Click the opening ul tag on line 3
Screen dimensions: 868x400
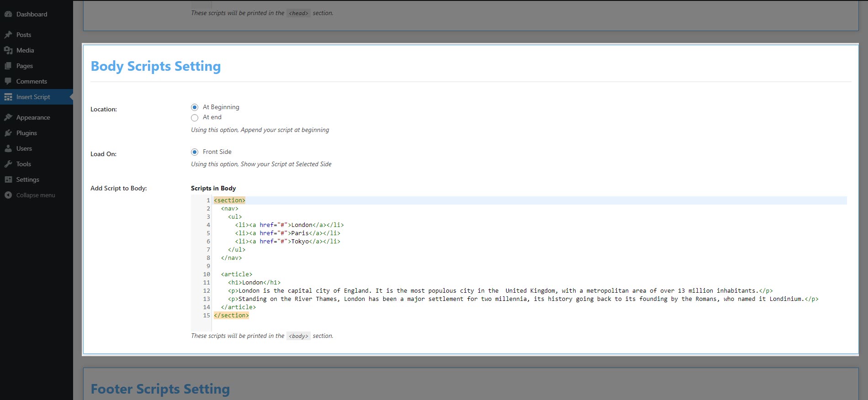[235, 217]
